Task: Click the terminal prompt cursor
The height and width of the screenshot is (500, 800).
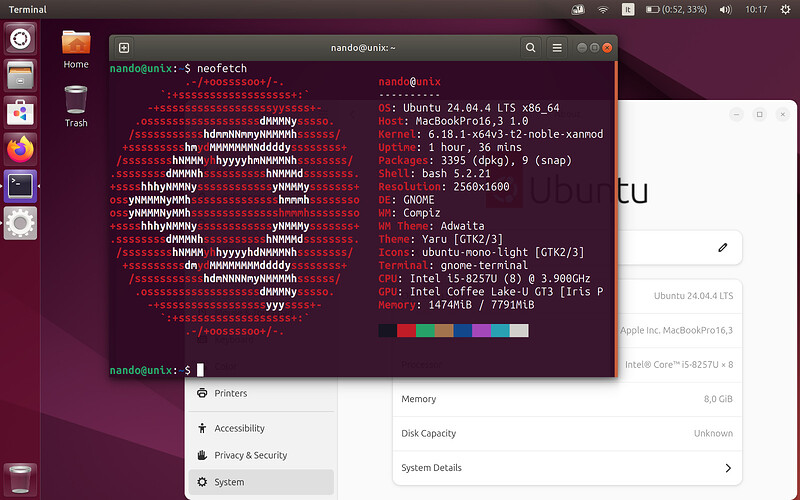Action: click(x=201, y=370)
